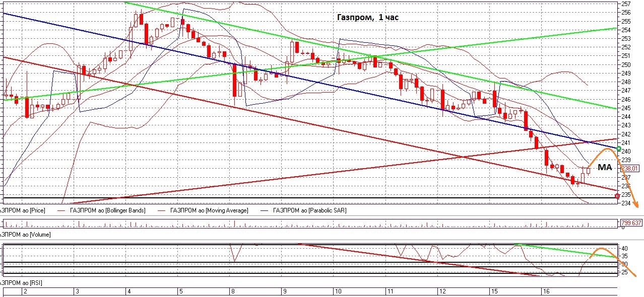Image resolution: width=644 pixels, height=297 pixels.
Task: Click the volume value tag 799 637
Action: tap(631, 222)
